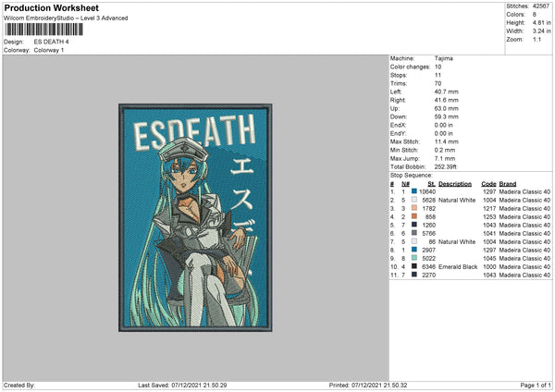
Task: Choose the blue swatch in stop row 8
Action: (414, 250)
